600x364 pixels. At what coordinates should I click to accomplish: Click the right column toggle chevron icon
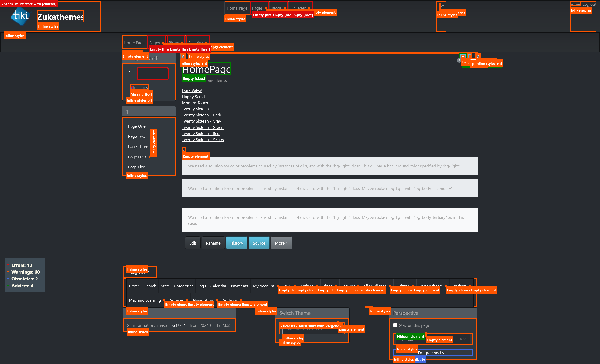(477, 56)
